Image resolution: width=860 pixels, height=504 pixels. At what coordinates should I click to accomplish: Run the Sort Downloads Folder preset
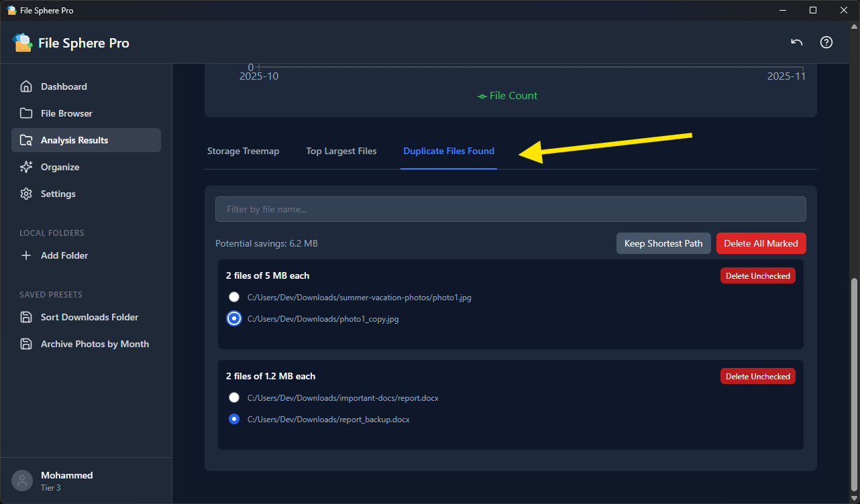click(86, 317)
